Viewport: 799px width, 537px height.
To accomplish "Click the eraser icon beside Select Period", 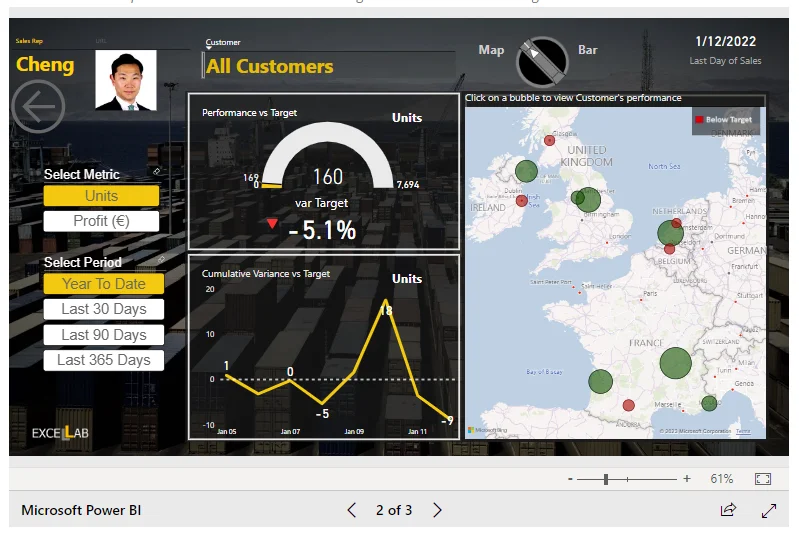I will 162,260.
